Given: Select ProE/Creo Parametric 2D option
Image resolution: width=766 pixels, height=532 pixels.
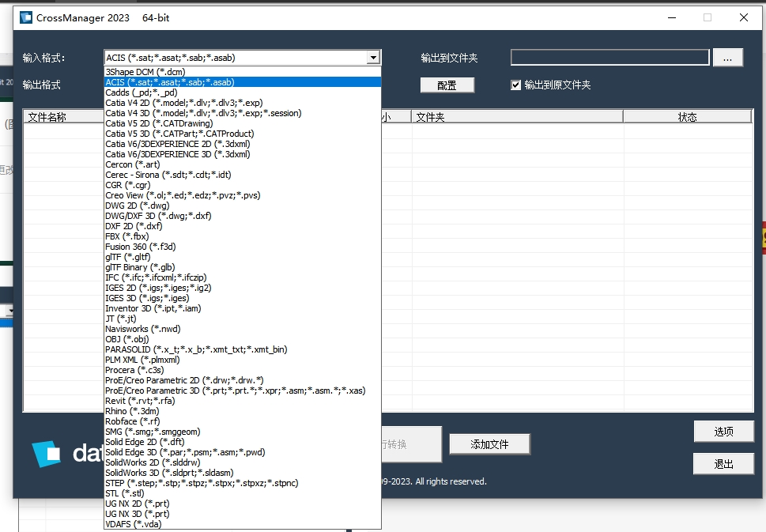Looking at the screenshot, I should pyautogui.click(x=243, y=379).
